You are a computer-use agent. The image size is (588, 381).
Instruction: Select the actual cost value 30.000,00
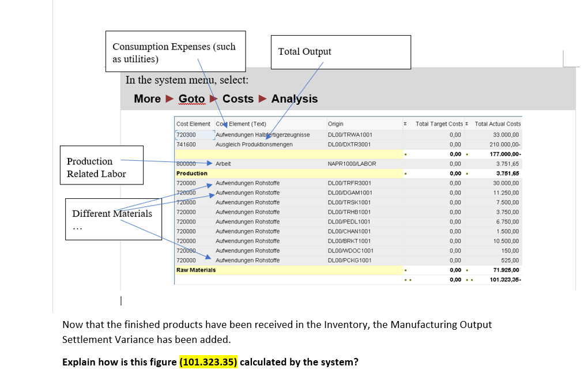pyautogui.click(x=506, y=183)
